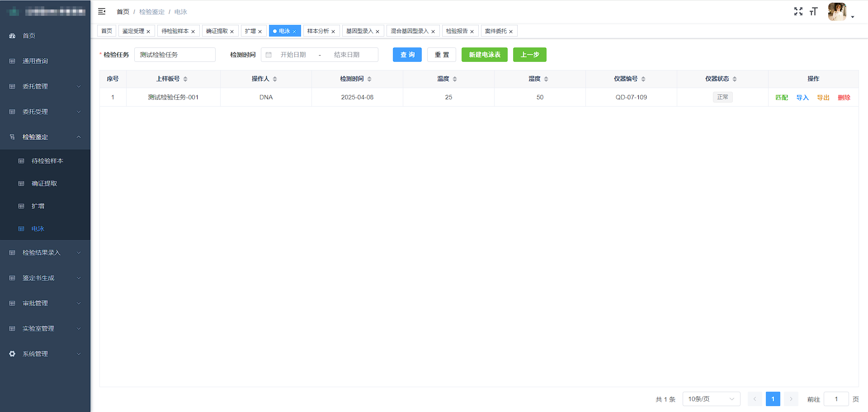The width and height of the screenshot is (868, 412).
Task: Expand the 委托管理 sidebar menu
Action: pyautogui.click(x=45, y=86)
